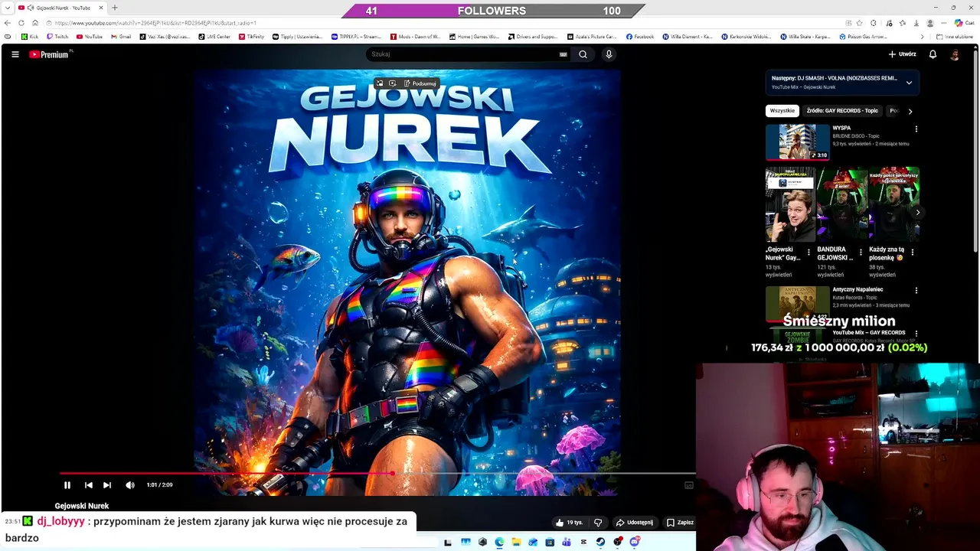The height and width of the screenshot is (551, 980).
Task: Click the Podsumuj button over the video
Action: click(420, 83)
